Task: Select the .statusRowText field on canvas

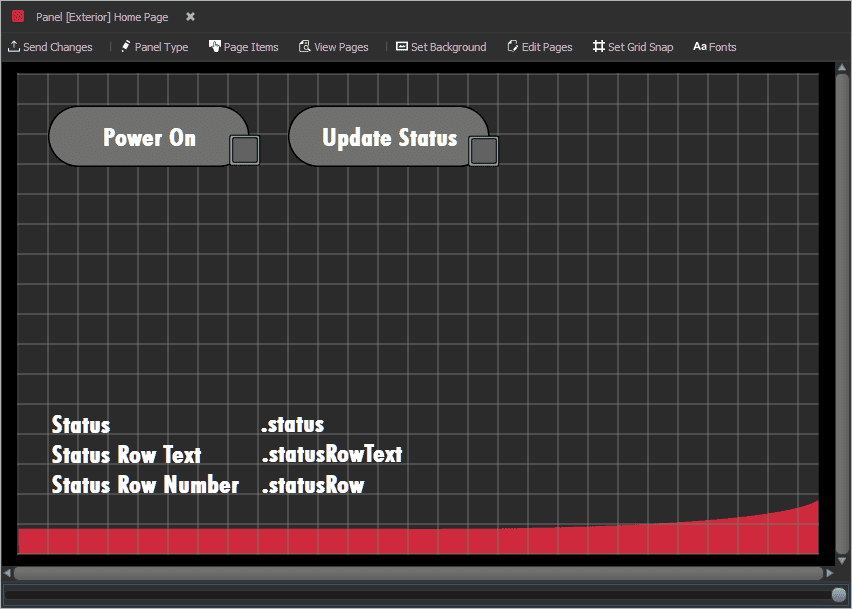Action: pyautogui.click(x=332, y=455)
